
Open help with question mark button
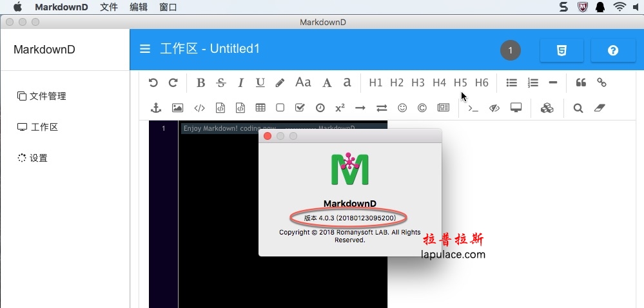613,50
